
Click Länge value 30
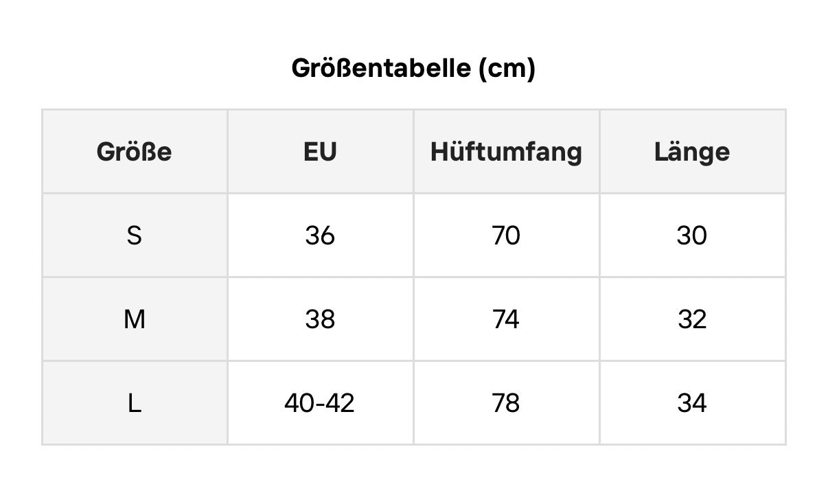[692, 236]
